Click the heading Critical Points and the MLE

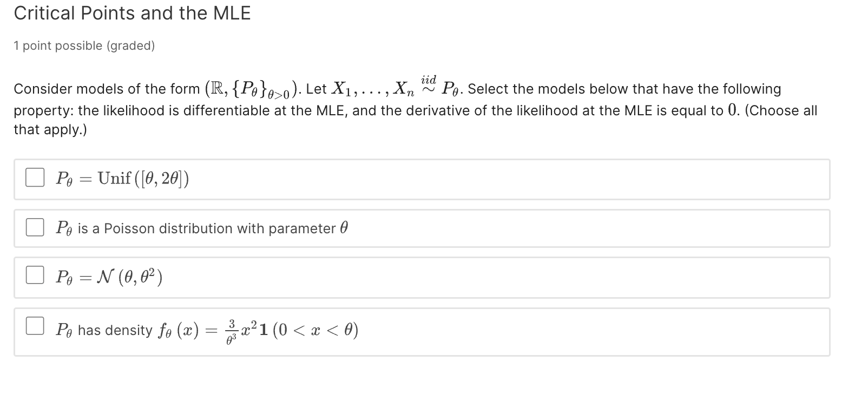click(x=133, y=13)
